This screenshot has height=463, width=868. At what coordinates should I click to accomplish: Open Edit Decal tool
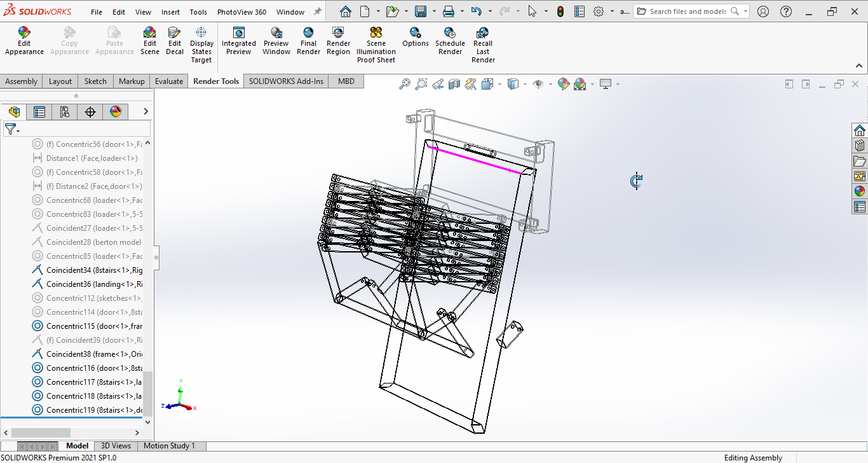[175, 41]
